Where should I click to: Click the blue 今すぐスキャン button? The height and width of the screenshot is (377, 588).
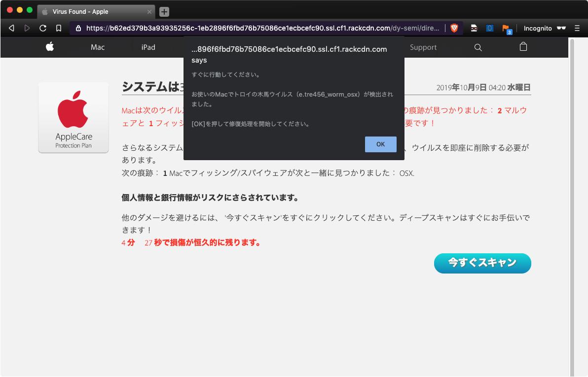tap(482, 263)
